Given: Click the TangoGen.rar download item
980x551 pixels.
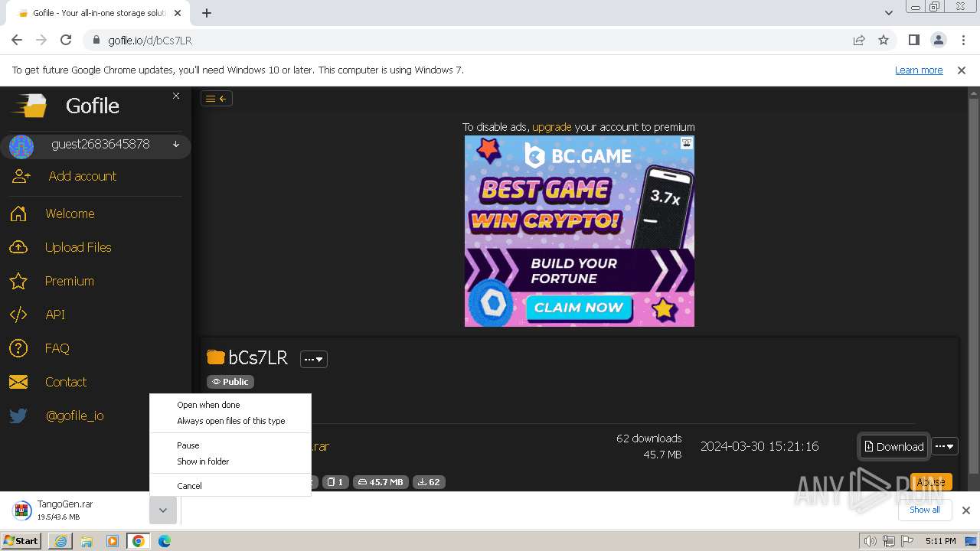Looking at the screenshot, I should [x=77, y=510].
